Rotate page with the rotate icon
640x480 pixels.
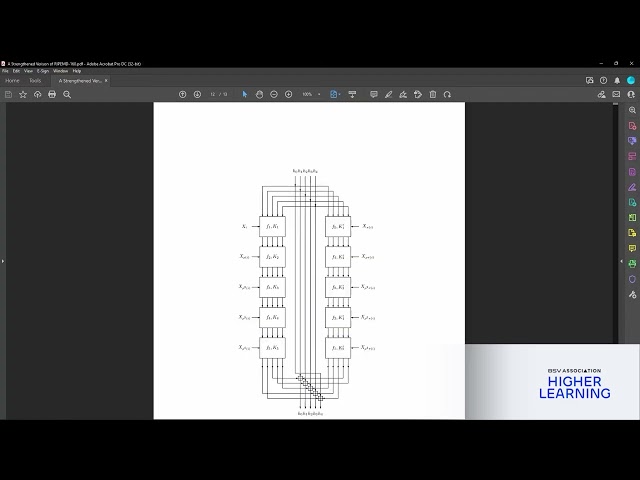coord(447,94)
